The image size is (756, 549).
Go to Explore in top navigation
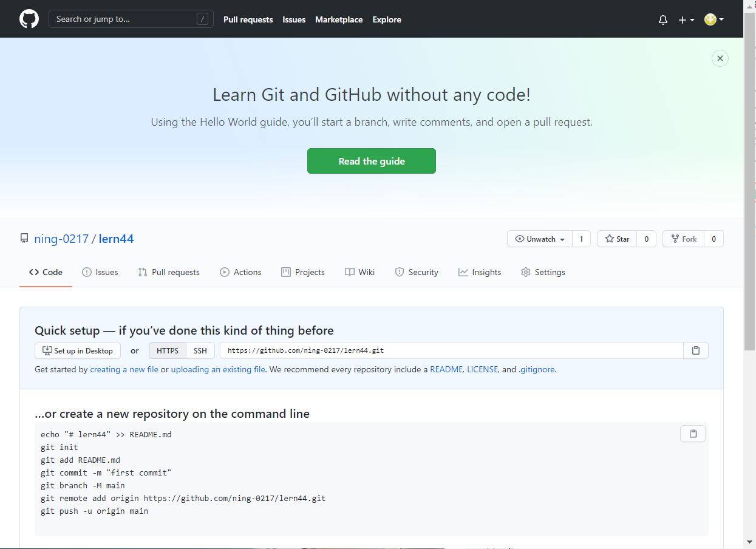(387, 19)
